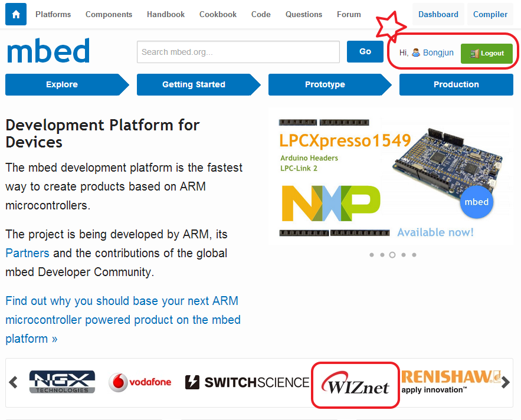The height and width of the screenshot is (420, 521).
Task: Click the Logout door icon
Action: click(476, 52)
